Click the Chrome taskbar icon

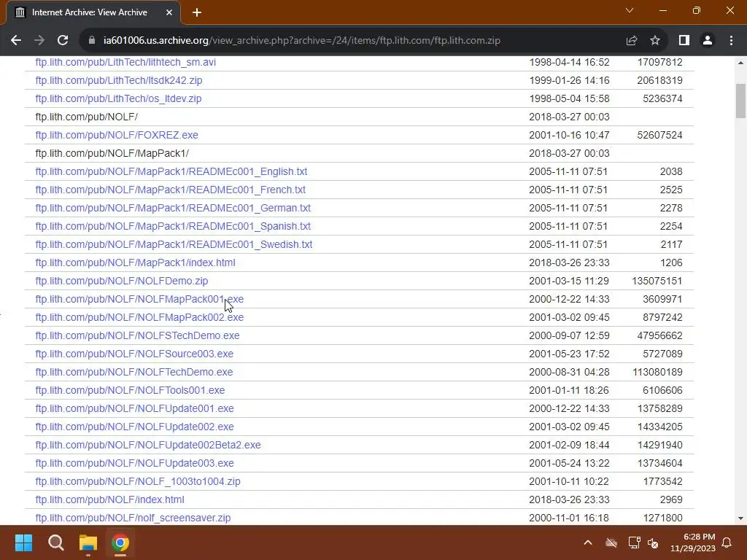120,542
